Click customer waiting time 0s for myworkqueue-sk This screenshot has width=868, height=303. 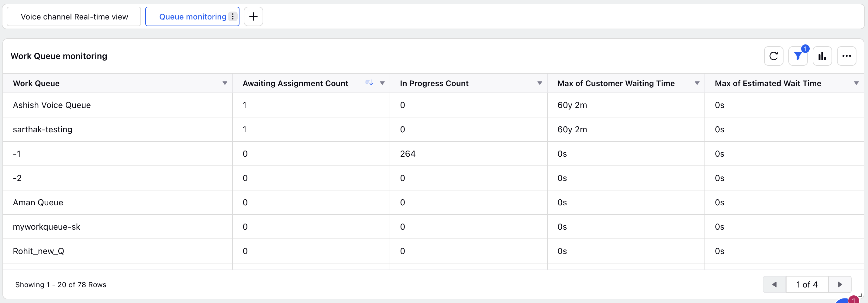click(x=562, y=227)
